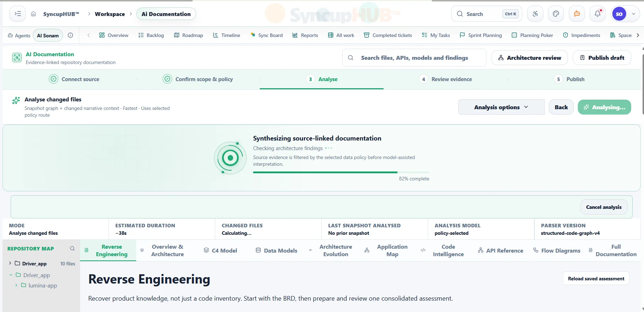Open the Sprint Planning tab
Viewport: 644px width, 312px height.
[x=481, y=35]
